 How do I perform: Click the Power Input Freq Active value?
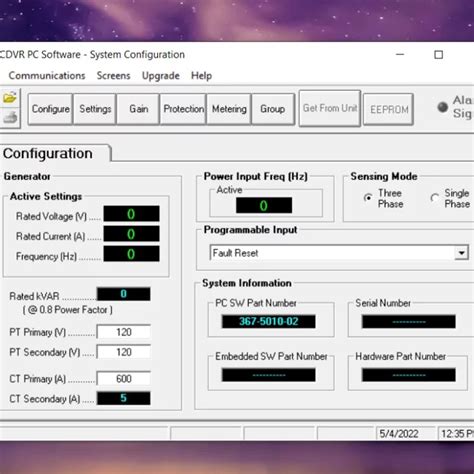click(x=264, y=205)
